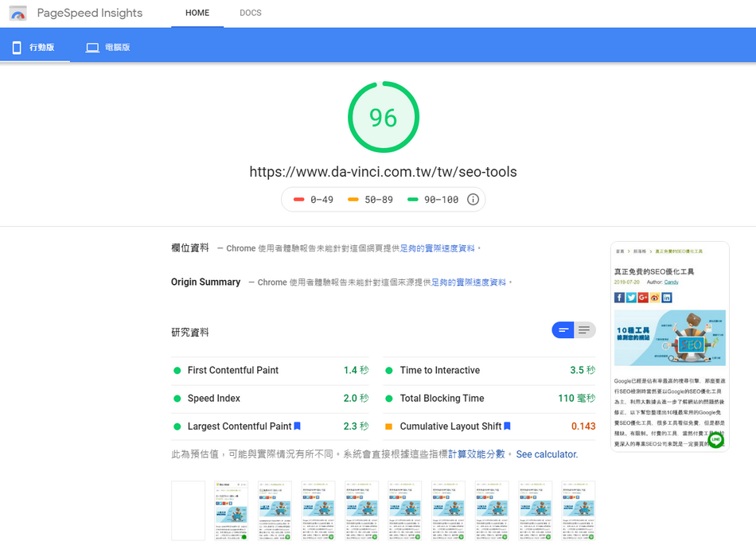Image resolution: width=756 pixels, height=549 pixels.
Task: Click the final page screenshot preview
Action: 670,347
